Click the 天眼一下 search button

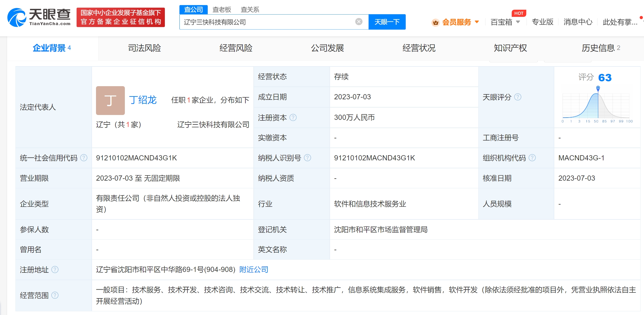click(387, 22)
